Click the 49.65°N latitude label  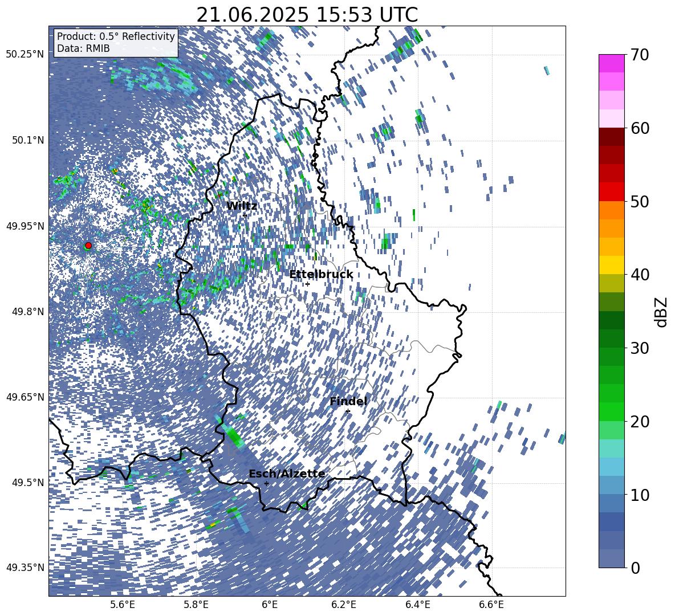click(25, 397)
